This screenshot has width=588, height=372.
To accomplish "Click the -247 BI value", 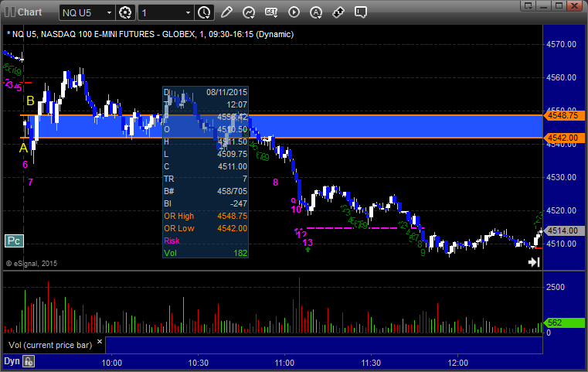I will [x=239, y=204].
